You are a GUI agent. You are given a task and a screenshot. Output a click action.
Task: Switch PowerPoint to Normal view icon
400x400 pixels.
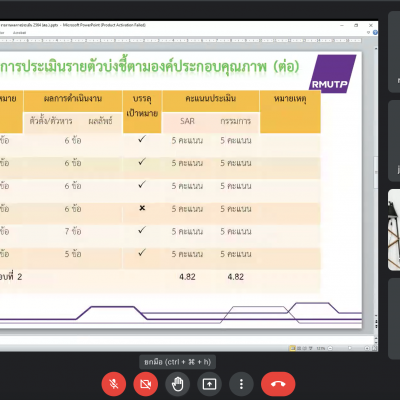pos(292,348)
